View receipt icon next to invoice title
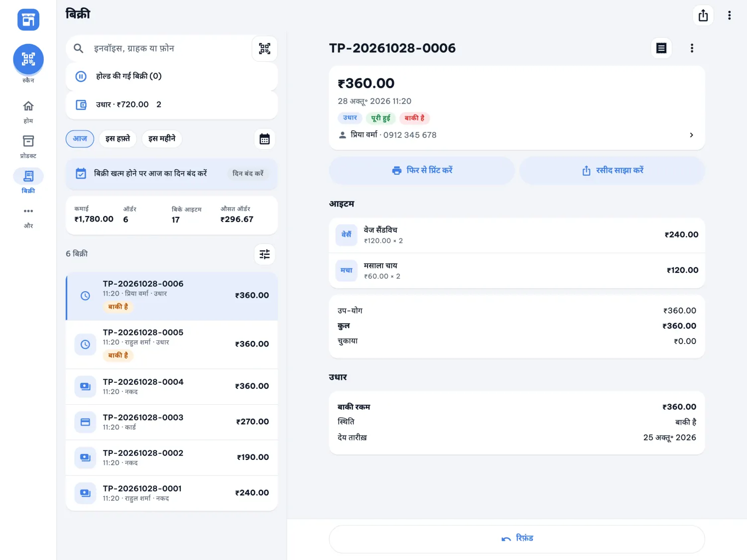This screenshot has width=747, height=560. [x=661, y=48]
